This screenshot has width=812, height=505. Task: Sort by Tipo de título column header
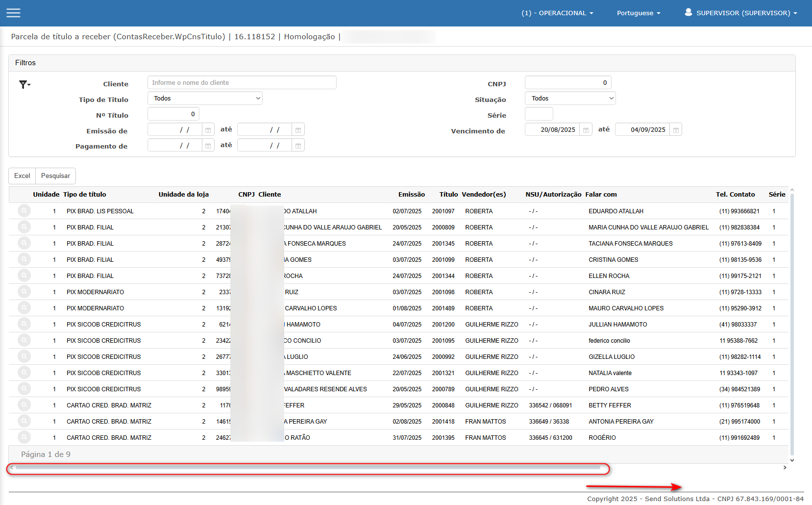click(85, 195)
